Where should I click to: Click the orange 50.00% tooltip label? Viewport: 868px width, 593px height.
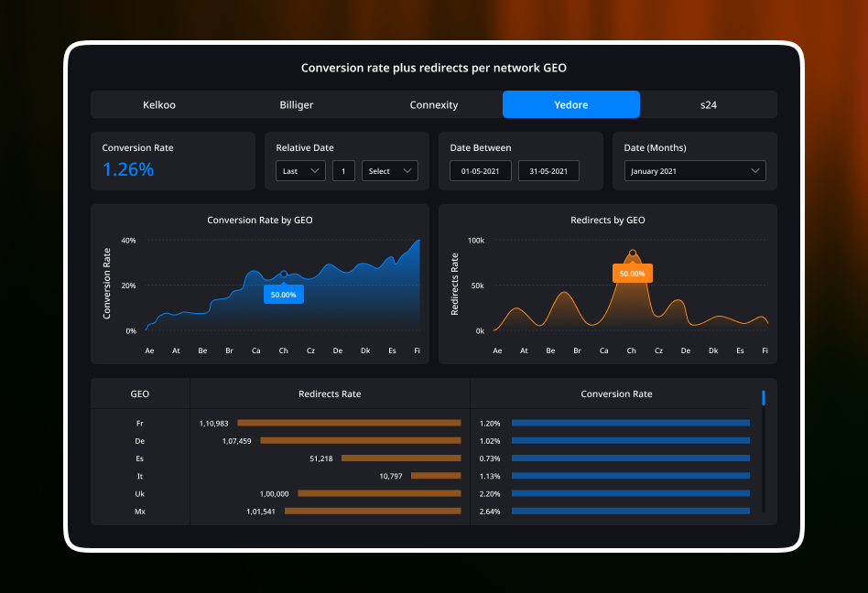click(x=632, y=273)
